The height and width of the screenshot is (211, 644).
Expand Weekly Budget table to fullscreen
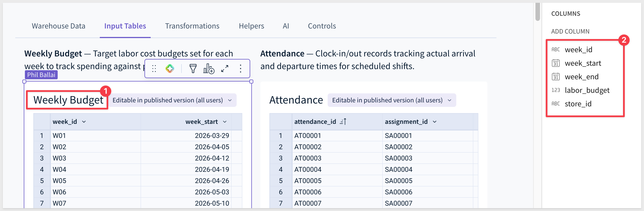[225, 69]
